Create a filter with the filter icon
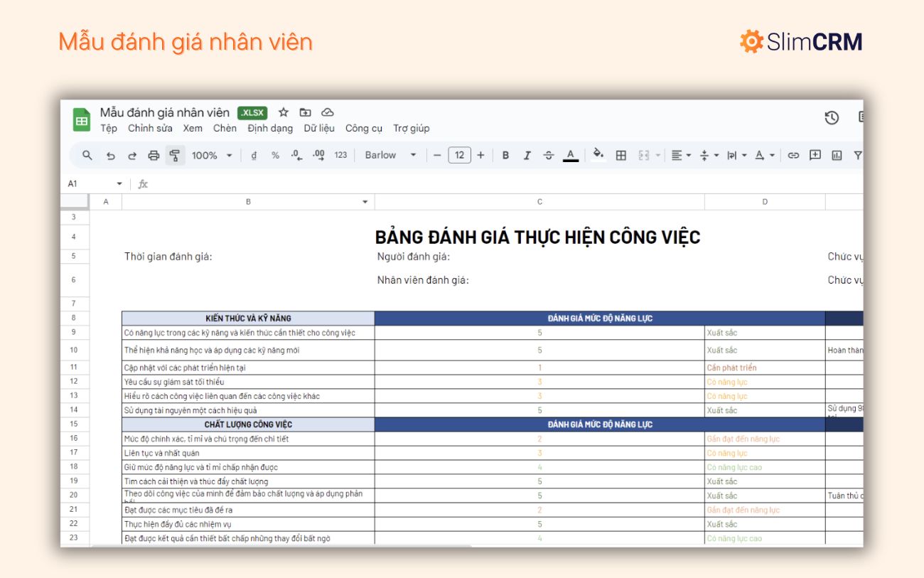Screen dimensions: 924x578 click(x=858, y=154)
